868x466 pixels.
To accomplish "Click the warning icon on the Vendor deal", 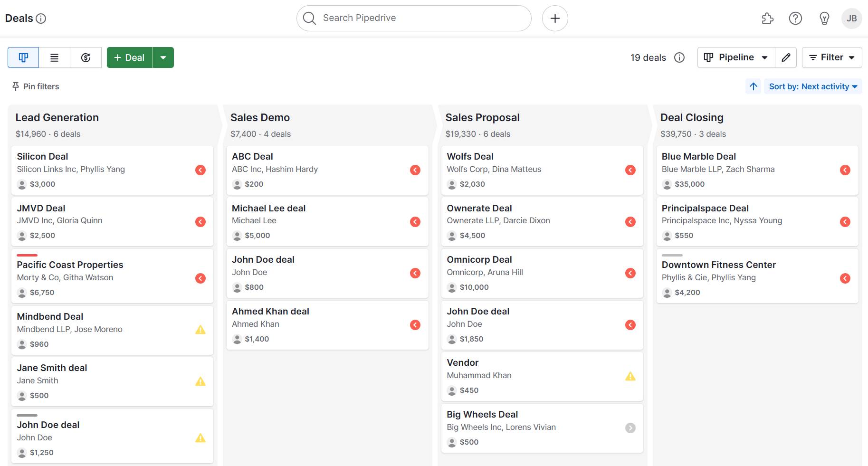I will [x=630, y=376].
